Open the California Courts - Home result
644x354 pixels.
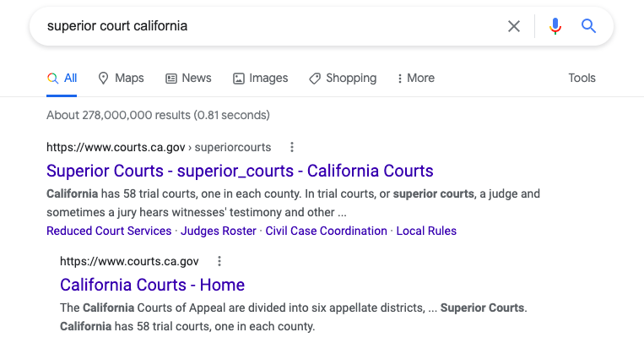[x=153, y=285]
